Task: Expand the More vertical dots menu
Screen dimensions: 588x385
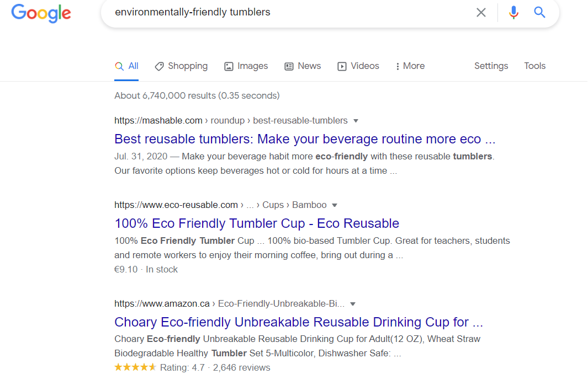Action: click(x=398, y=66)
